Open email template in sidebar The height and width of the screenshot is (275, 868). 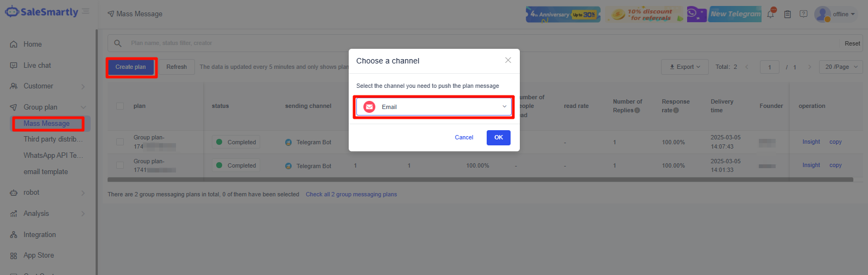click(x=46, y=171)
